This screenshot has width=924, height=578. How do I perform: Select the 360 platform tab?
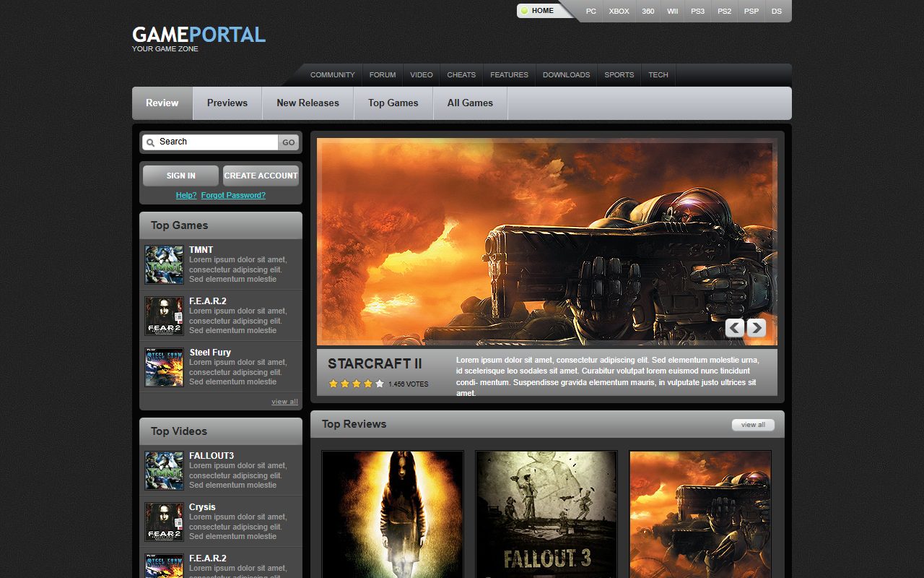pos(648,11)
